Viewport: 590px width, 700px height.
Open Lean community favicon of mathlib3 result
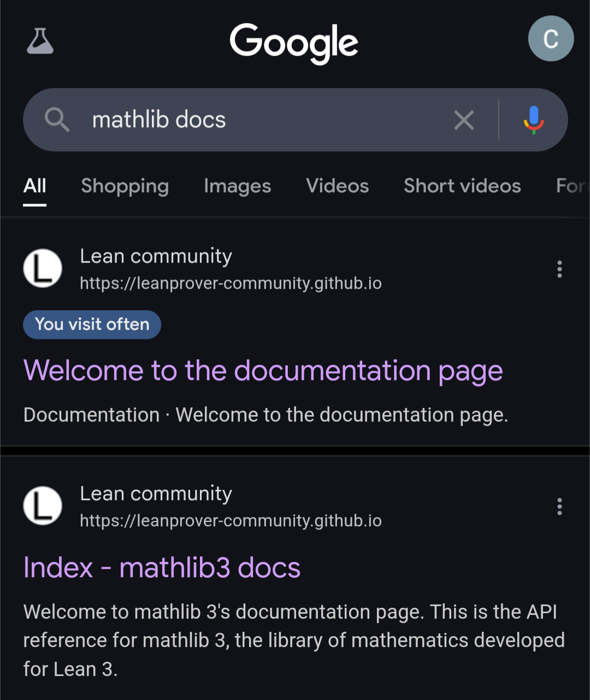tap(43, 506)
